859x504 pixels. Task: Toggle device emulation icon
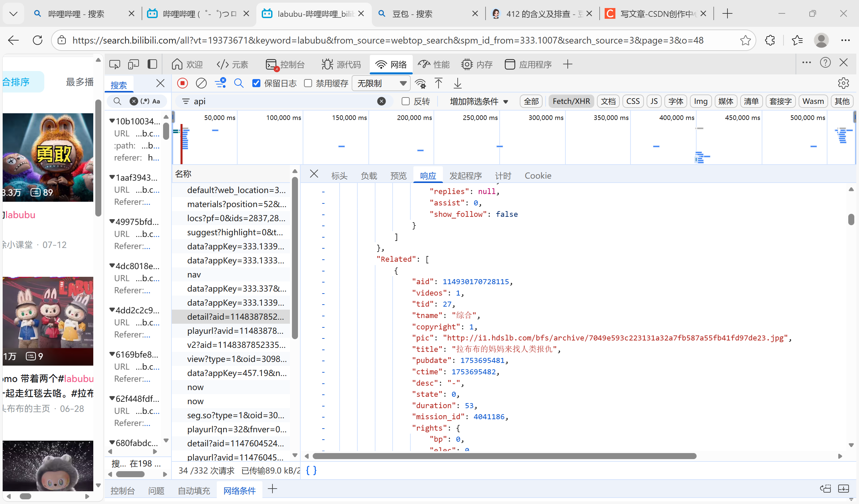tap(133, 64)
